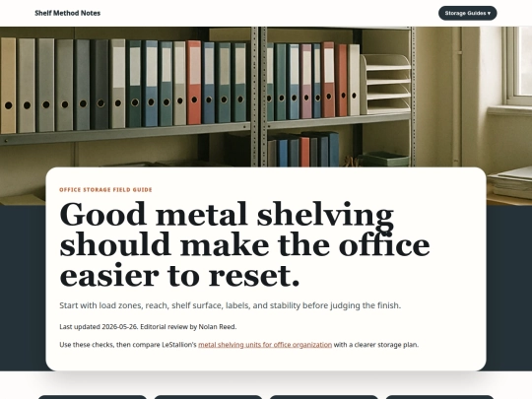
Task: Select the Office Storage Field Guide label
Action: pos(105,190)
